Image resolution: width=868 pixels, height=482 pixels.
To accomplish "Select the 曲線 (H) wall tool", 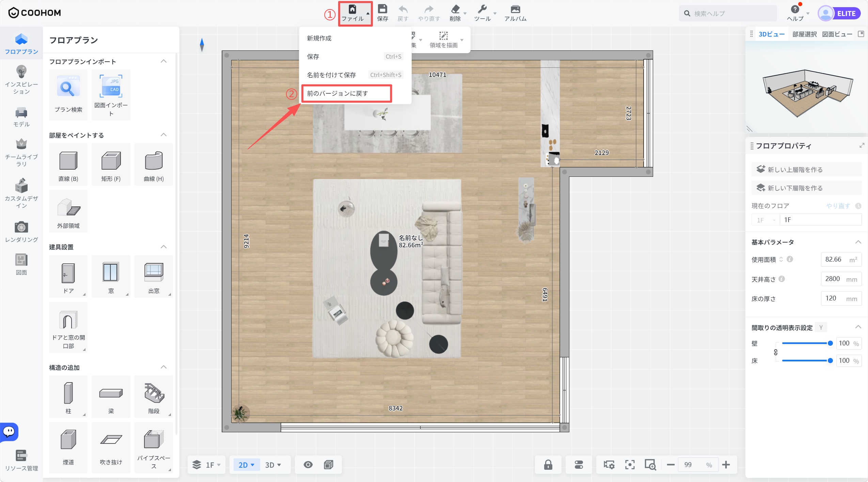I will pos(154,165).
